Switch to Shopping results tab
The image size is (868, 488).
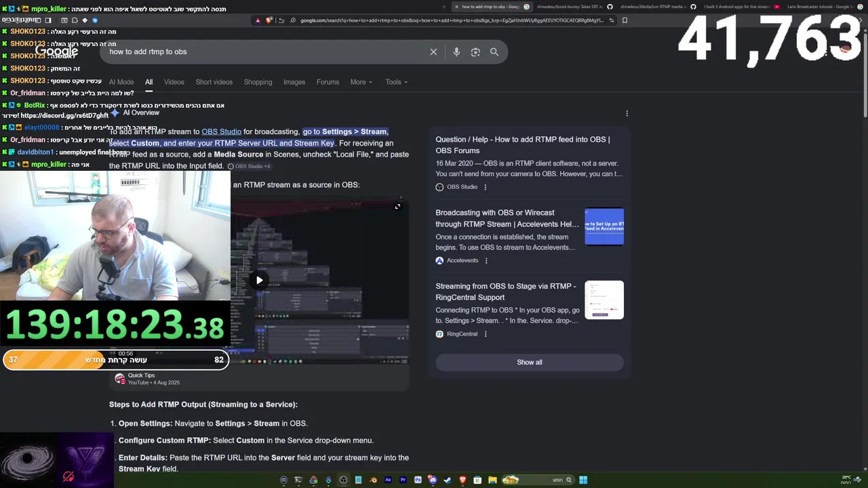(258, 82)
